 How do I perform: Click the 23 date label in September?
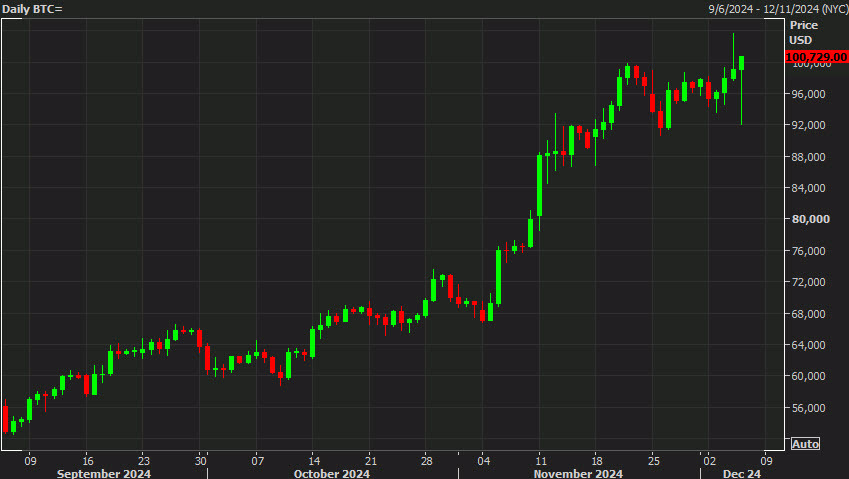coord(143,461)
